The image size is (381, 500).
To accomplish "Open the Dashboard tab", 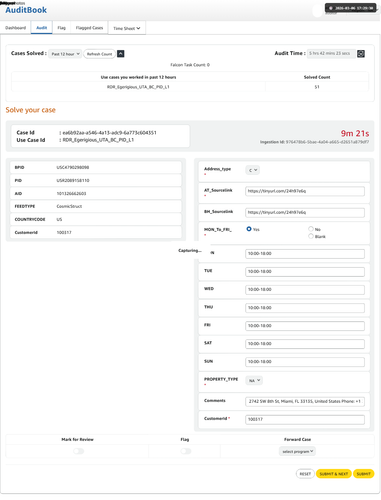I will 15,28.
